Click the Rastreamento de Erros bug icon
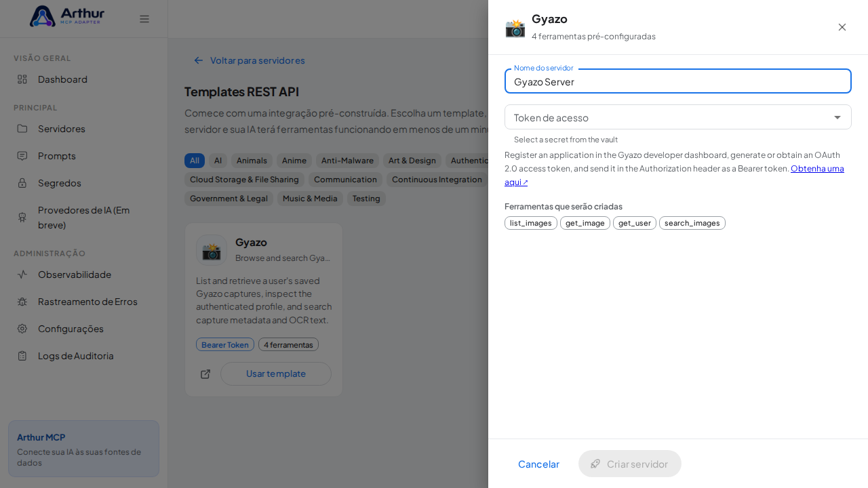Screen dimensions: 868x488 pos(22,302)
